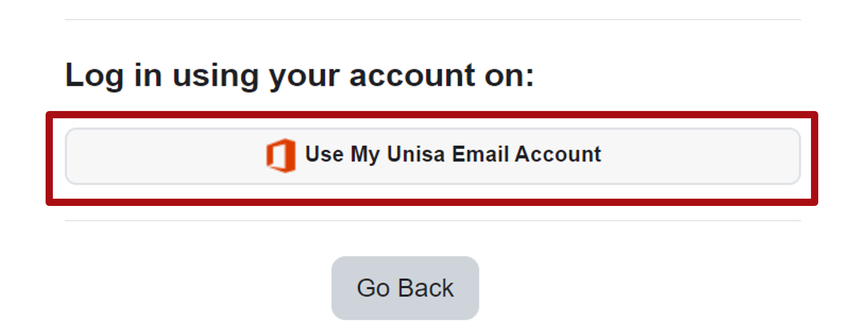The height and width of the screenshot is (332, 868).
Task: Select the Microsoft Office icon in login button
Action: [281, 155]
